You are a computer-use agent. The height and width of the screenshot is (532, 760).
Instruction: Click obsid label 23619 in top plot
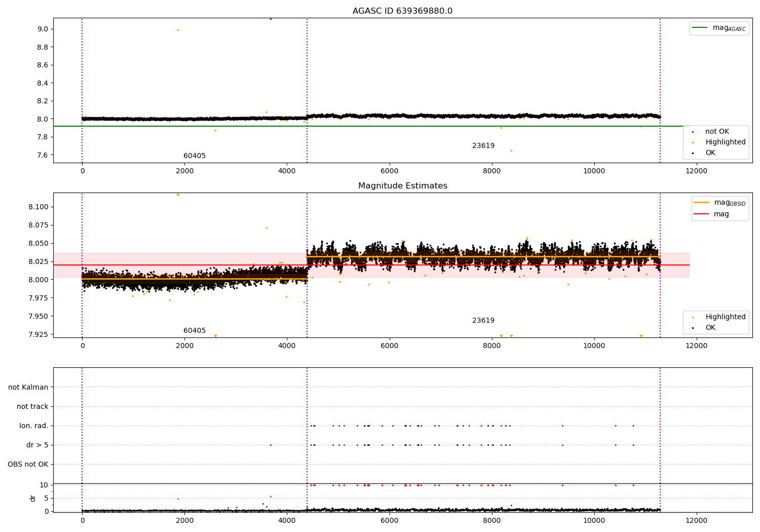483,146
